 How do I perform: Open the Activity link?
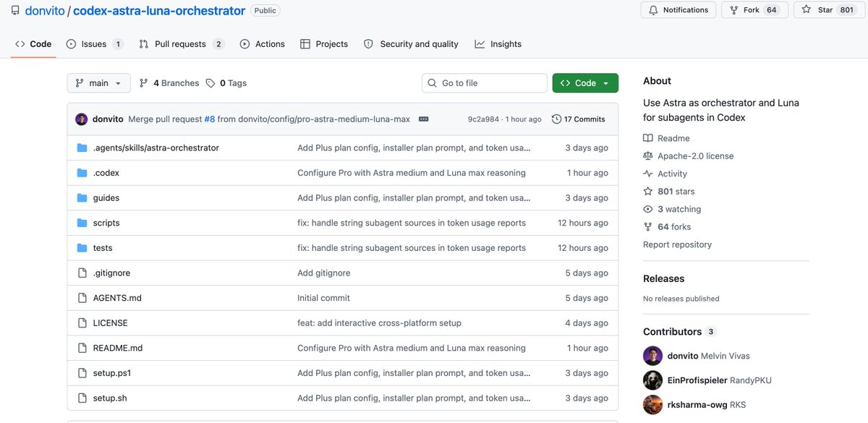click(665, 174)
